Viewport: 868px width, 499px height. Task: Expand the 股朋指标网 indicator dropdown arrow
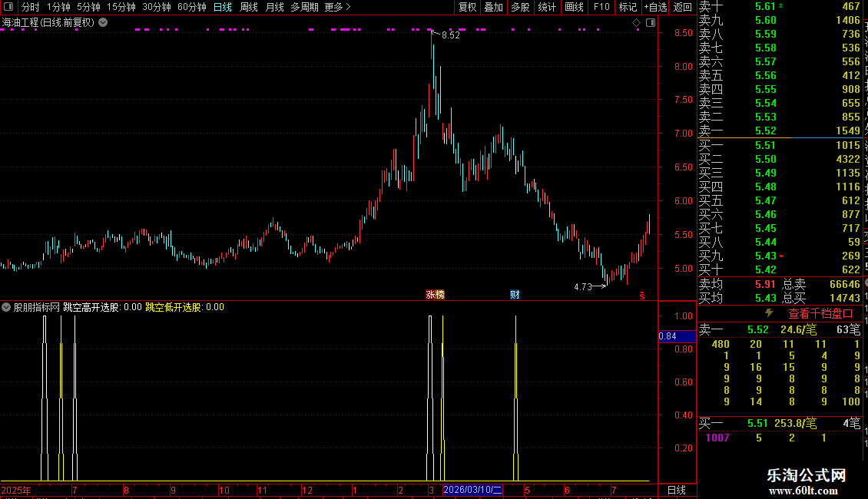click(6, 307)
